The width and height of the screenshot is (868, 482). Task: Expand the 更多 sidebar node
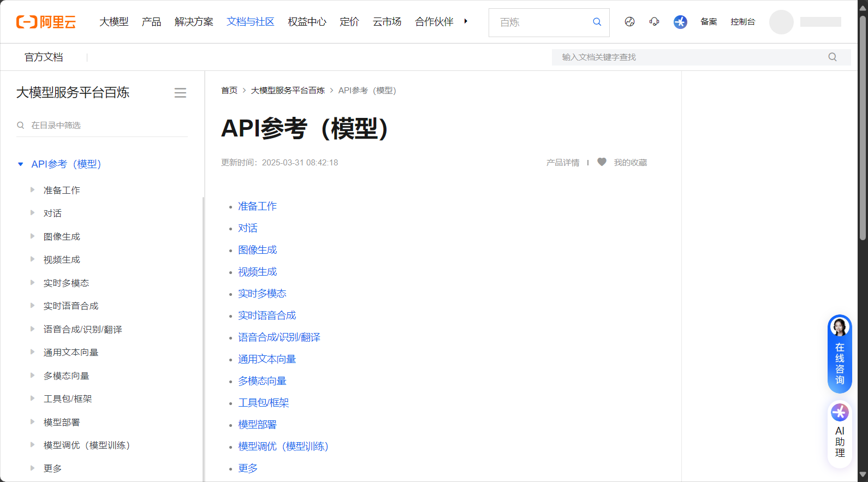(x=32, y=468)
